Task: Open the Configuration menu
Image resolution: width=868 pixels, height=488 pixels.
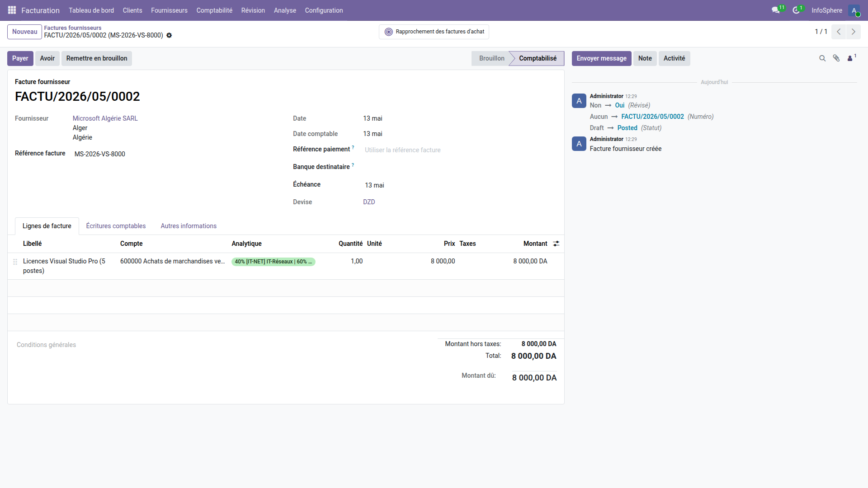Action: click(324, 10)
